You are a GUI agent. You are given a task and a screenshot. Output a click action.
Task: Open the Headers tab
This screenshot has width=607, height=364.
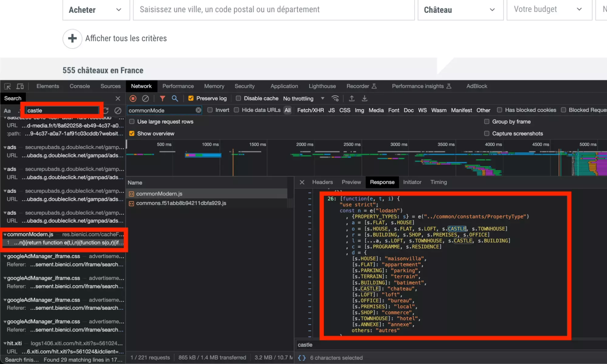(x=322, y=182)
